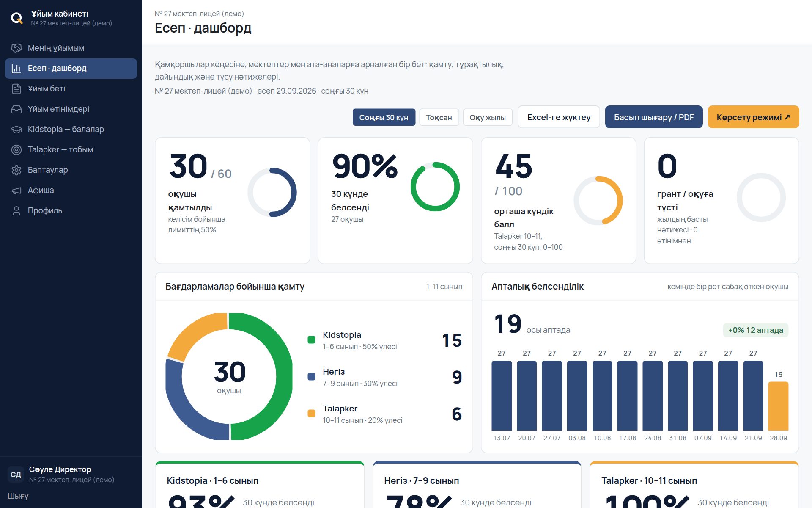Screen dimensions: 812x508
Task: Switch the period to Тоқсан
Action: (x=439, y=117)
